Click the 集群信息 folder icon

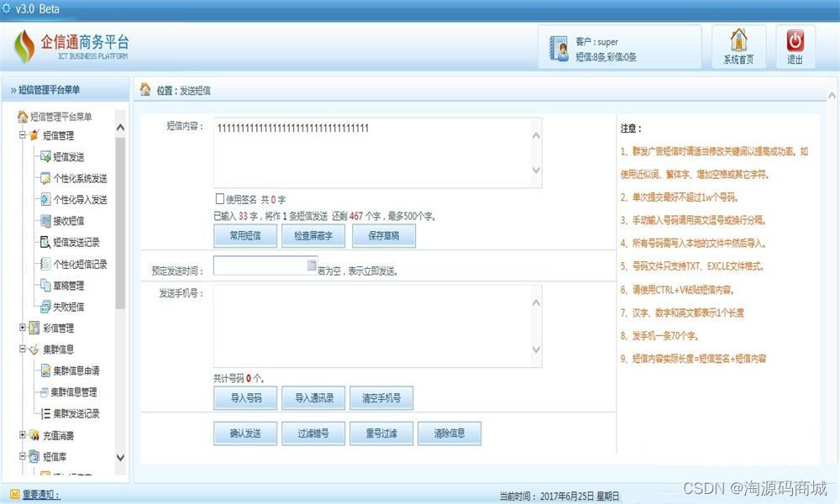(34, 349)
